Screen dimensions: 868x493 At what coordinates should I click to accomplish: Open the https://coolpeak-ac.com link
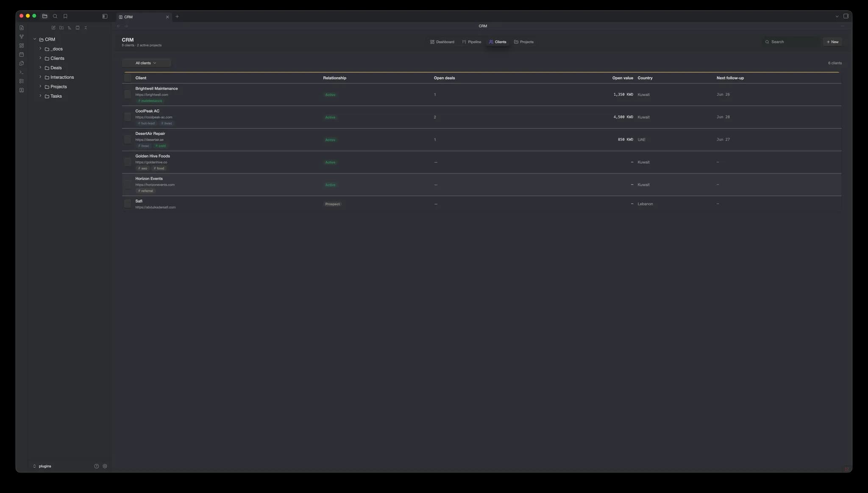coord(154,117)
